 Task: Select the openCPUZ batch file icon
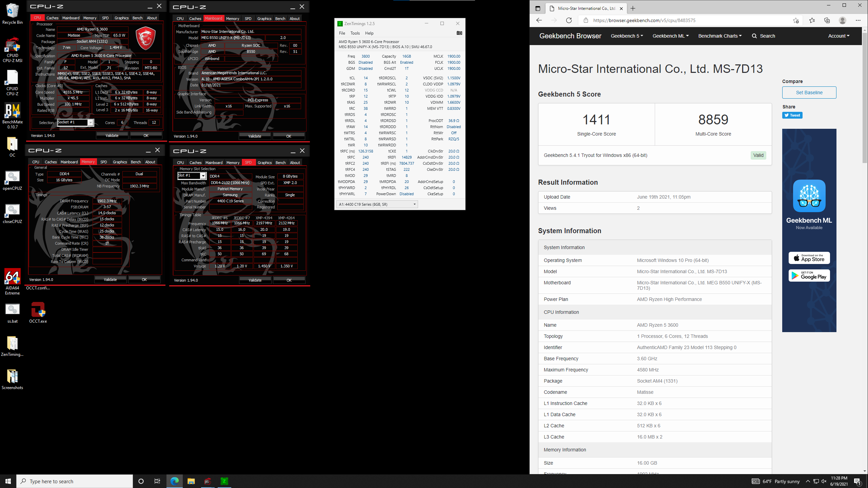point(12,180)
